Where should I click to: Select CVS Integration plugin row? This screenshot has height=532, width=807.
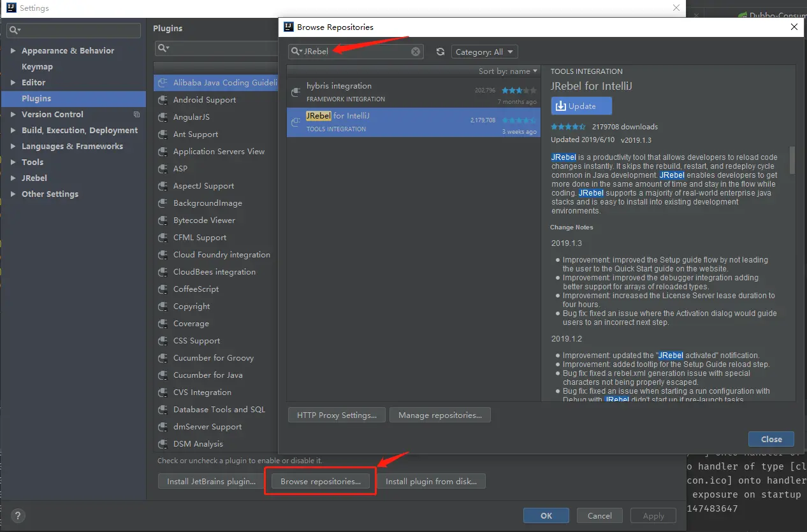pyautogui.click(x=215, y=392)
